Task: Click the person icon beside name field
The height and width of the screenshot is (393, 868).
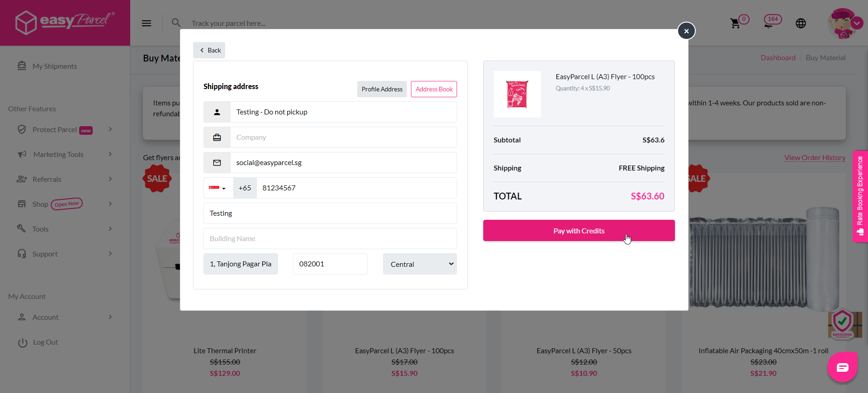Action: [x=217, y=112]
